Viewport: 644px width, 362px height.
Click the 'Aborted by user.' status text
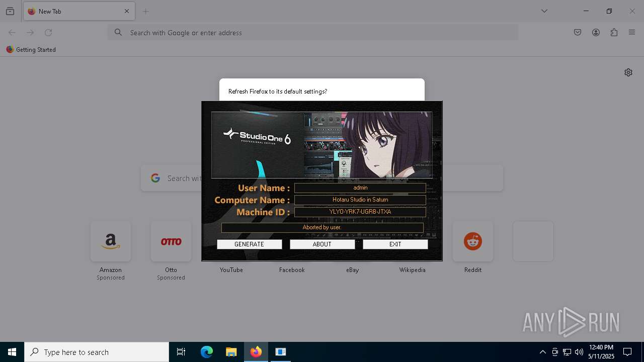322,228
